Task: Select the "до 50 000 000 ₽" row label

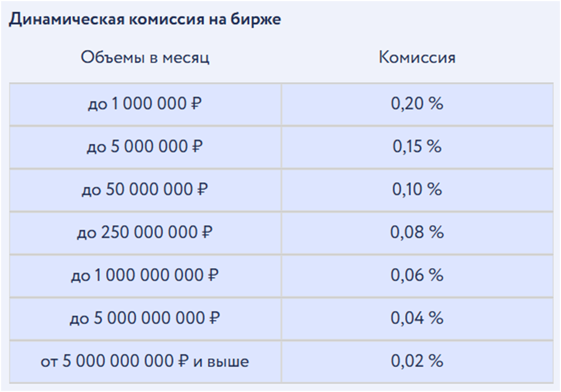Action: click(x=145, y=190)
